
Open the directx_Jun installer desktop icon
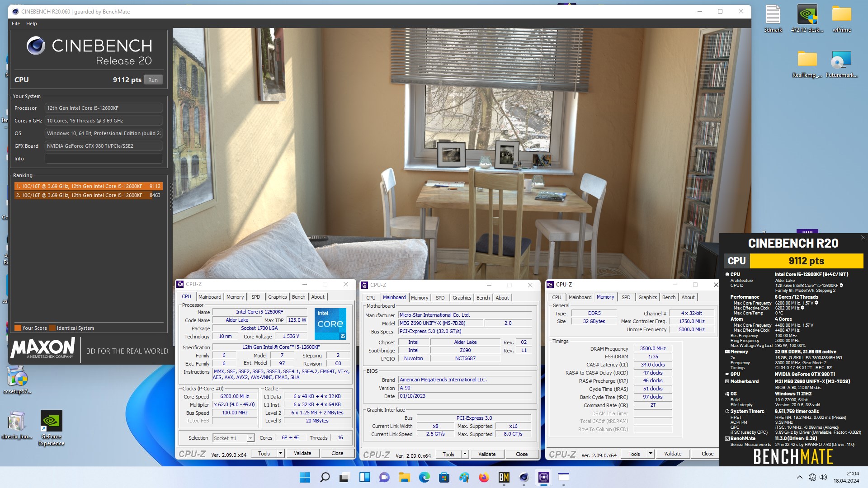point(17,425)
